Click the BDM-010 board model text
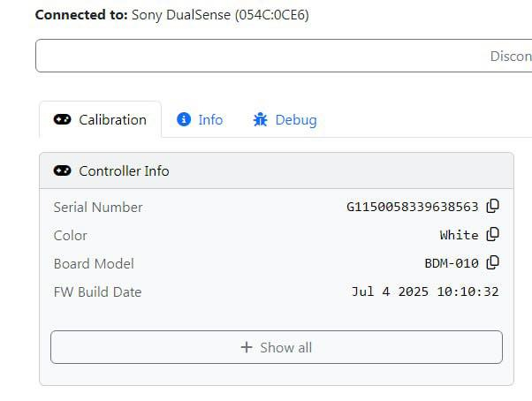The width and height of the screenshot is (532, 401). (x=452, y=263)
